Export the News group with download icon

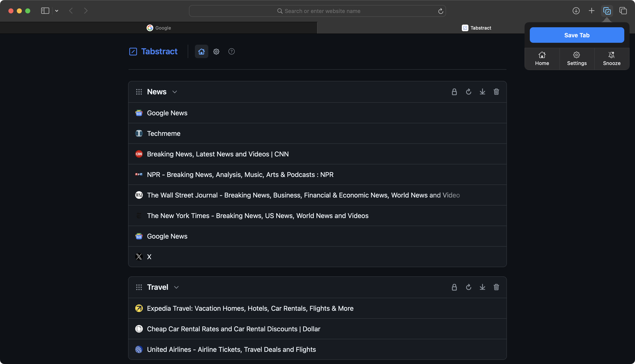[x=482, y=92]
